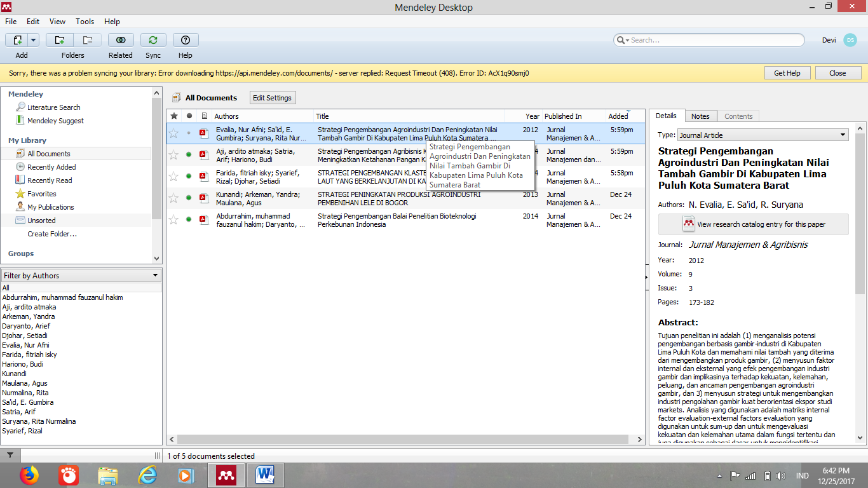The image size is (868, 488).
Task: Select Literature Search in sidebar
Action: 54,107
